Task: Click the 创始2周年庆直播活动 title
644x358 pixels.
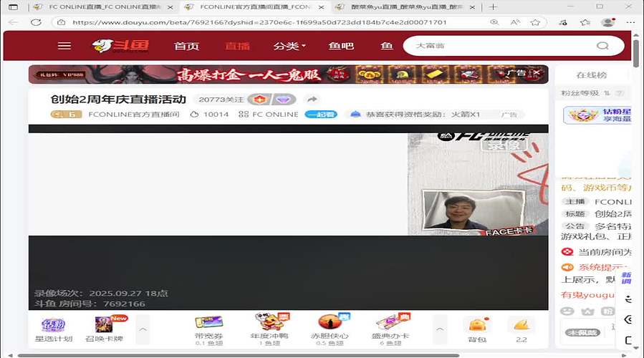Action: click(x=118, y=100)
